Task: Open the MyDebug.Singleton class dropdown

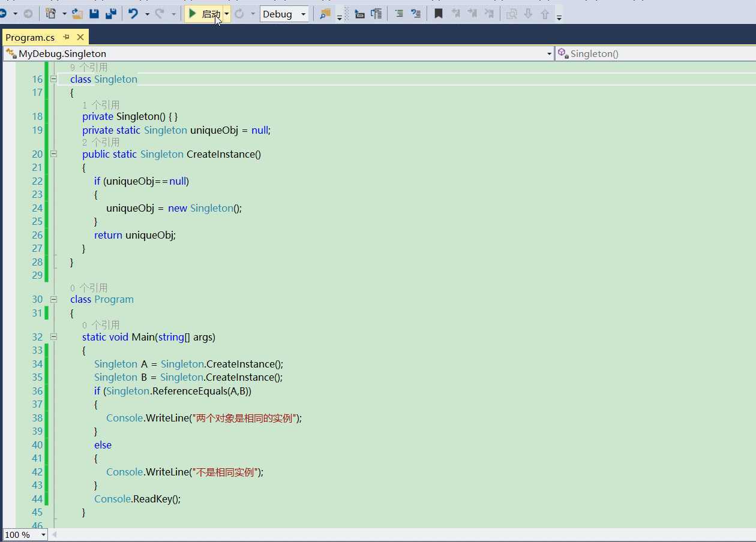Action: pyautogui.click(x=549, y=54)
